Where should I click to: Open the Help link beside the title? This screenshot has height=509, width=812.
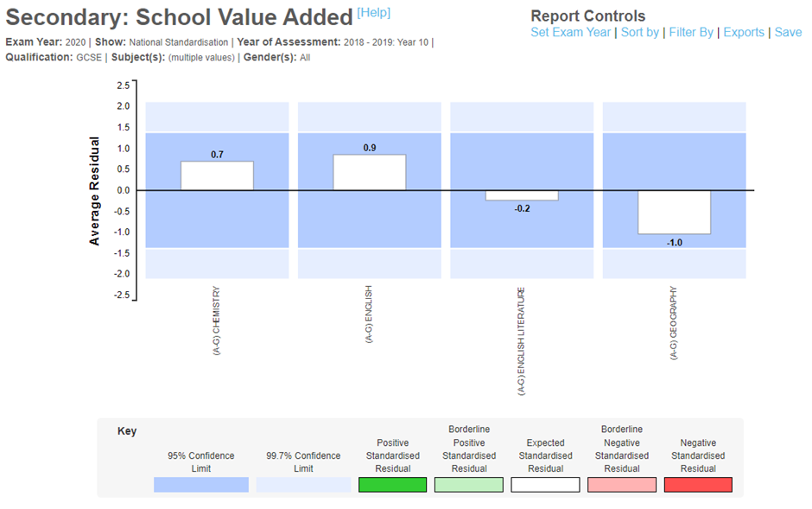[375, 12]
